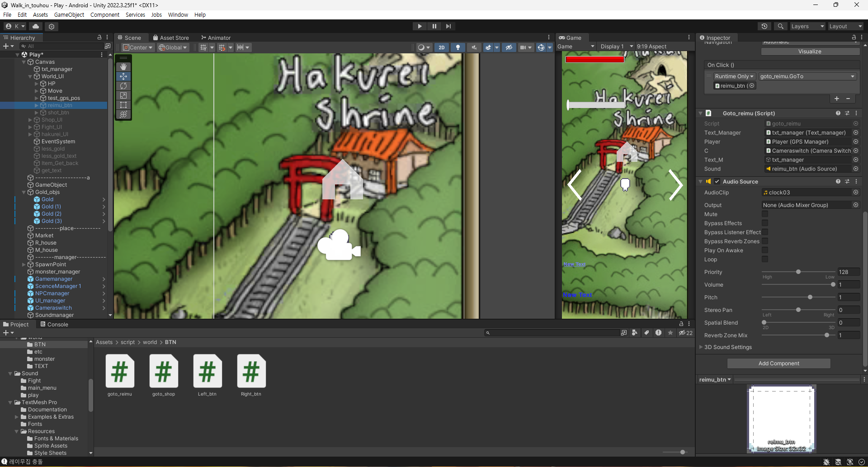Open Goto_reimu script help icon

(838, 113)
